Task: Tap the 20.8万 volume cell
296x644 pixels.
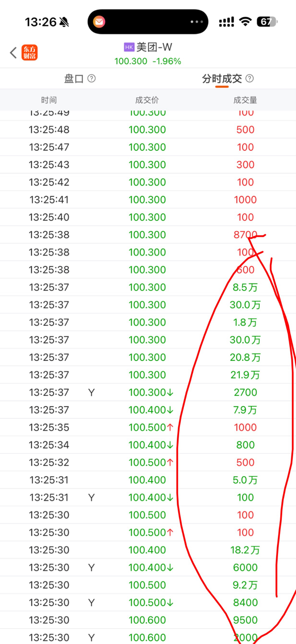Action: click(245, 357)
